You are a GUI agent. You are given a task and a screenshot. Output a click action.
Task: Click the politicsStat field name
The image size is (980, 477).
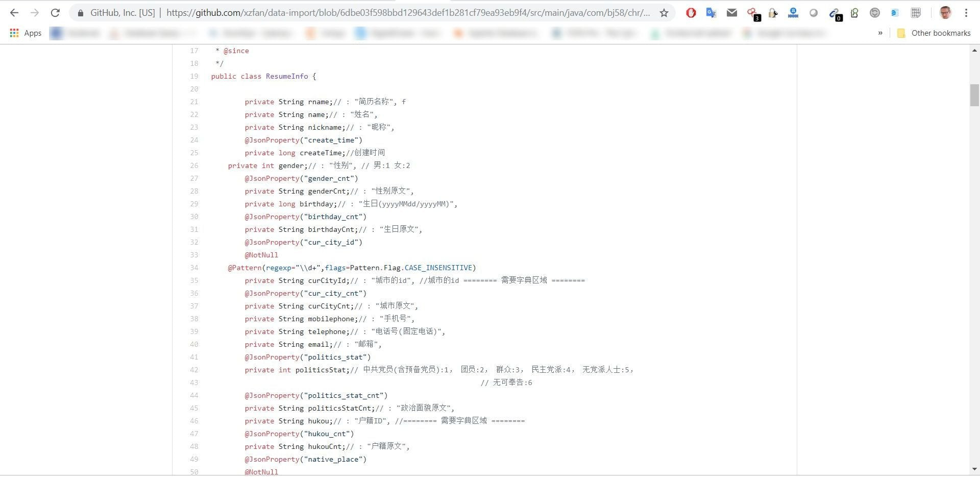coord(321,370)
